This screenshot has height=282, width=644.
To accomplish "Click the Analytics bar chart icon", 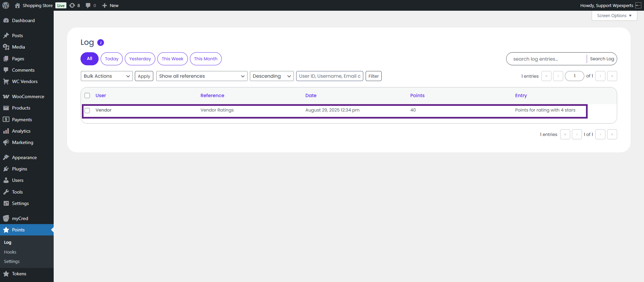I will click(x=6, y=131).
